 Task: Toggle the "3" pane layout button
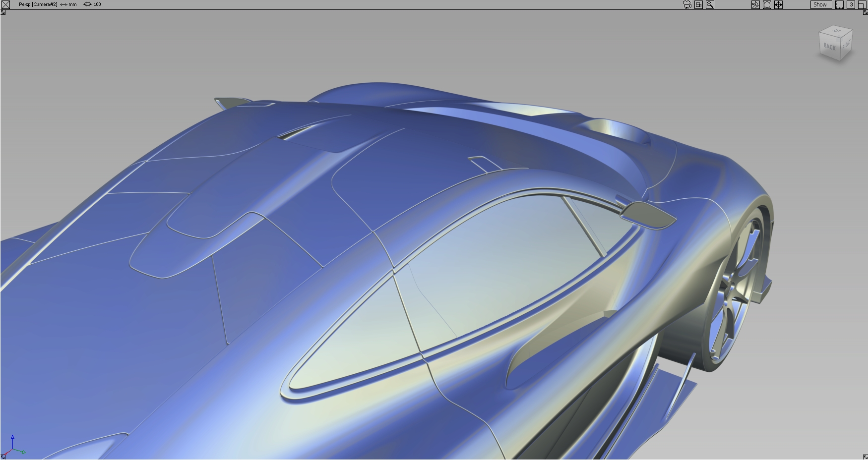coord(851,4)
